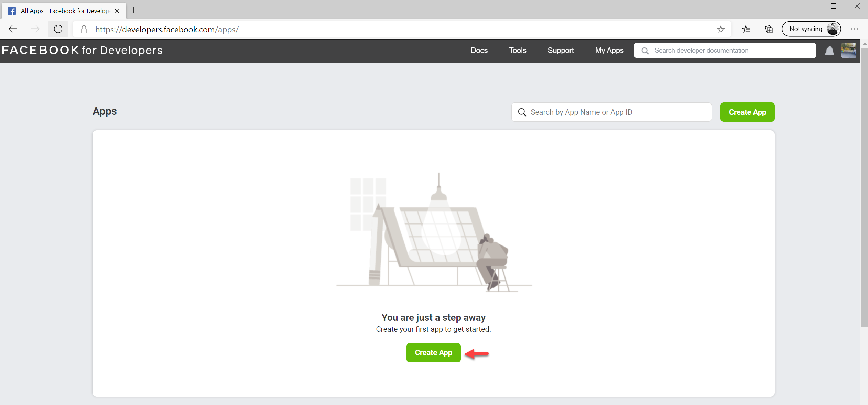Click the Facebook profile avatar thumbnail
The width and height of the screenshot is (868, 405).
[848, 50]
